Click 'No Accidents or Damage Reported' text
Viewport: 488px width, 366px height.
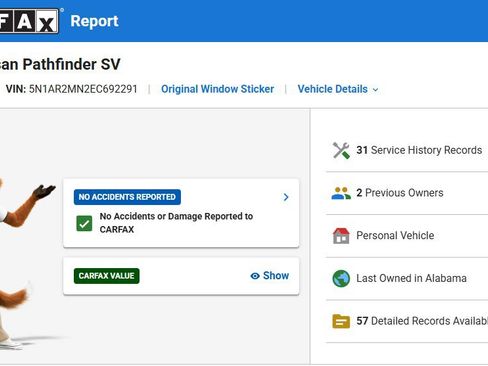[x=176, y=223]
